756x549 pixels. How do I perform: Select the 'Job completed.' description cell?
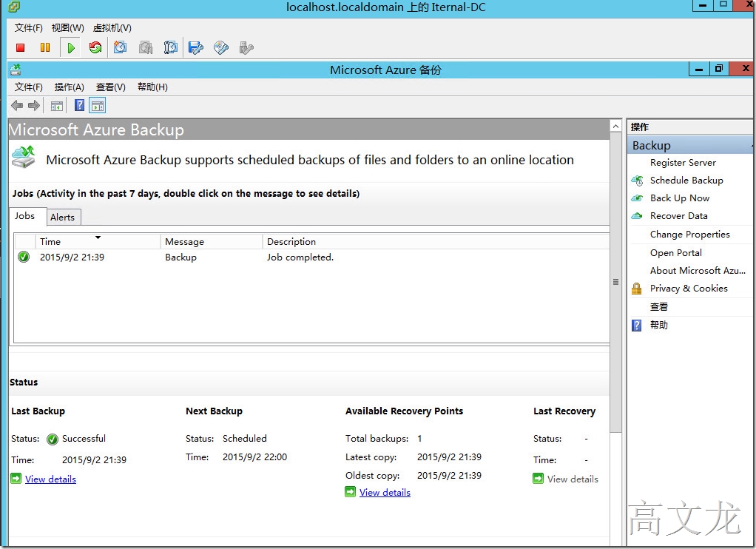(300, 257)
